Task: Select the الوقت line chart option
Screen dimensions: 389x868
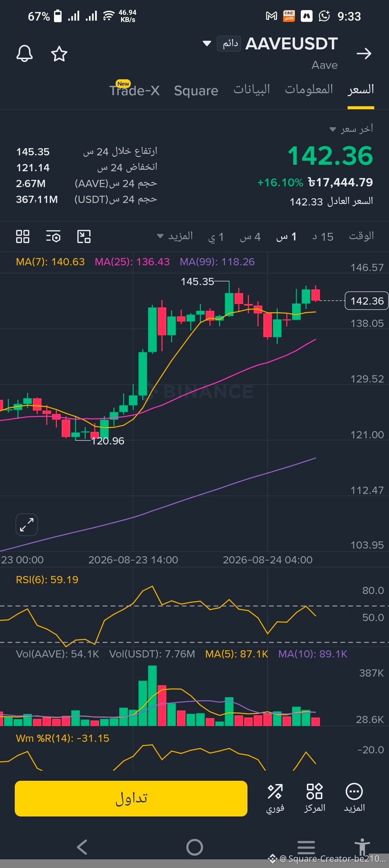Action: [x=361, y=236]
